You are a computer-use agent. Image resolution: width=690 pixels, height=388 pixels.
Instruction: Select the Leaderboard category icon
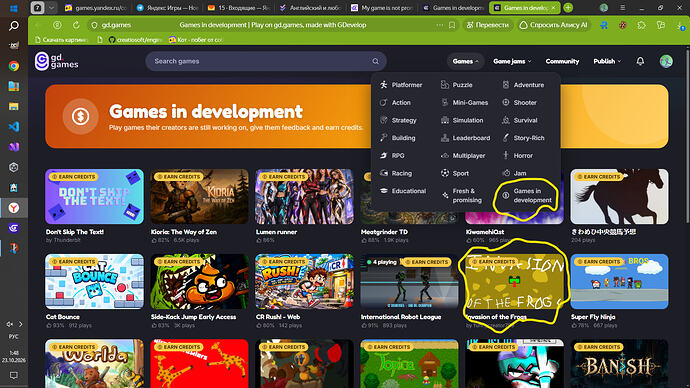[x=445, y=138]
